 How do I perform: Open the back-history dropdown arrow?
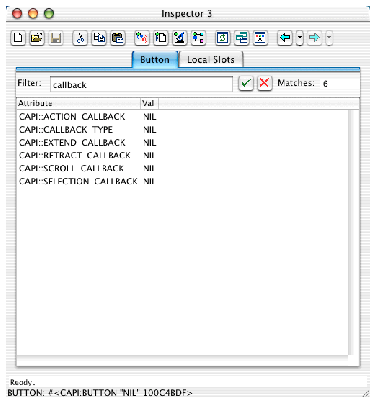[300, 38]
